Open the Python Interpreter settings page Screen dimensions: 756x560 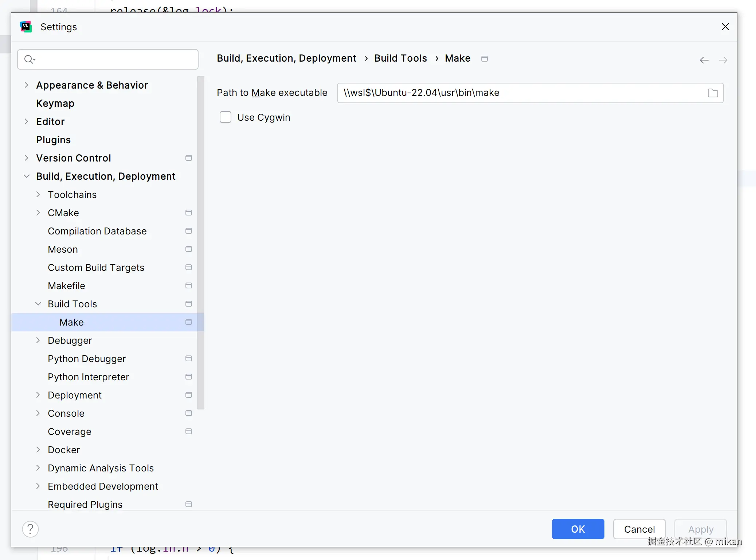coord(88,377)
